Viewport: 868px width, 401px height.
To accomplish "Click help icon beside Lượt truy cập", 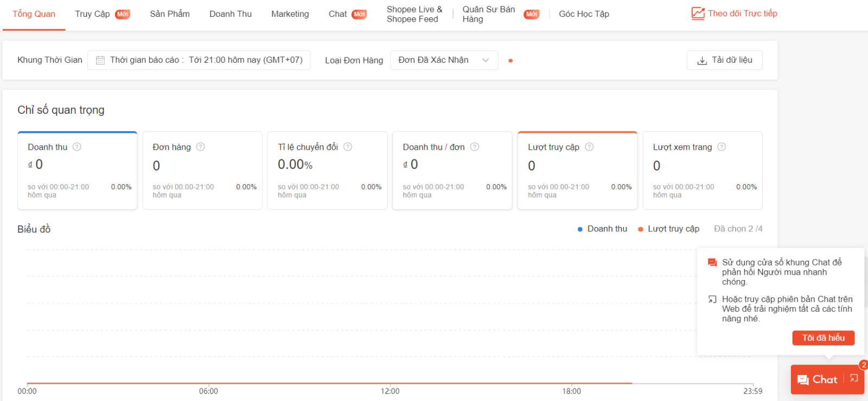I will tap(589, 147).
